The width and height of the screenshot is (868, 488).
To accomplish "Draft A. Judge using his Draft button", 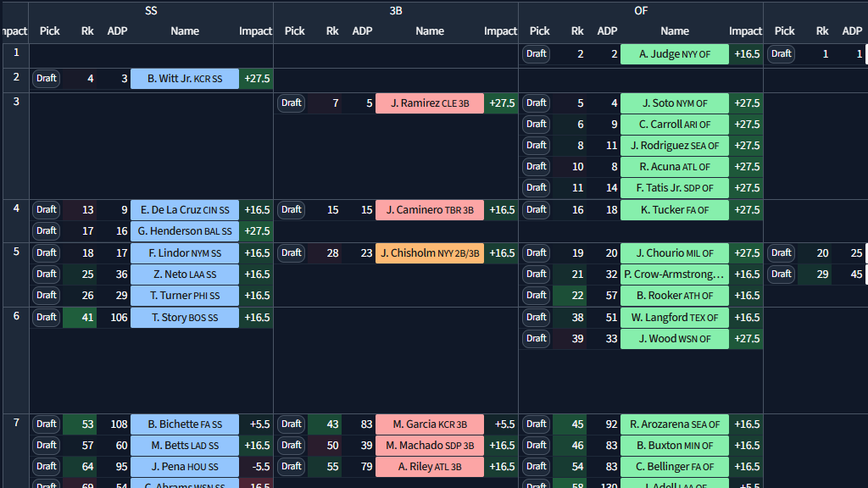I will coord(536,54).
